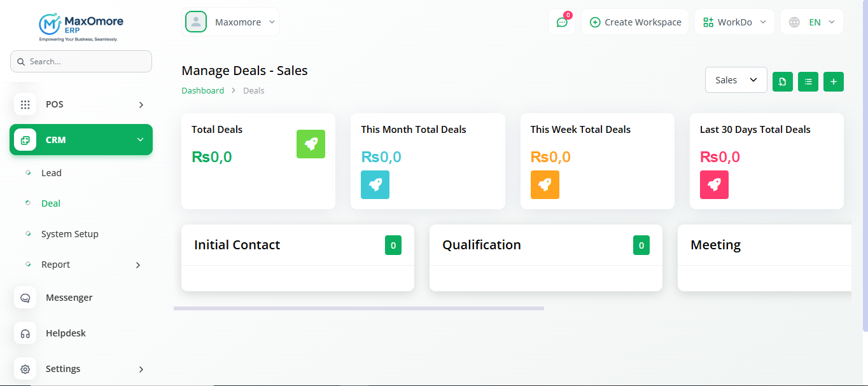Click the search magnifier icon
Screen dimensions: 868x386
[x=21, y=62]
